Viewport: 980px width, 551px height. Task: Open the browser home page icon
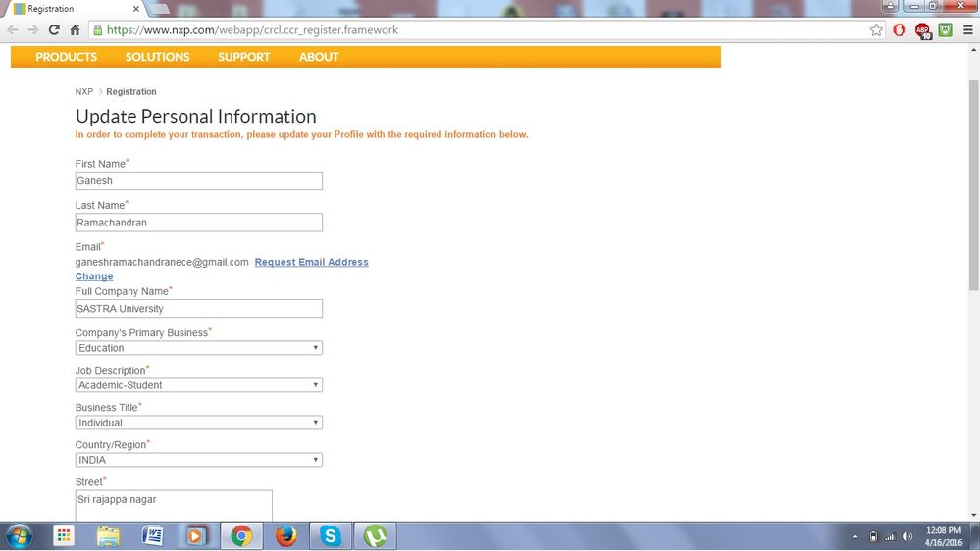pos(75,30)
